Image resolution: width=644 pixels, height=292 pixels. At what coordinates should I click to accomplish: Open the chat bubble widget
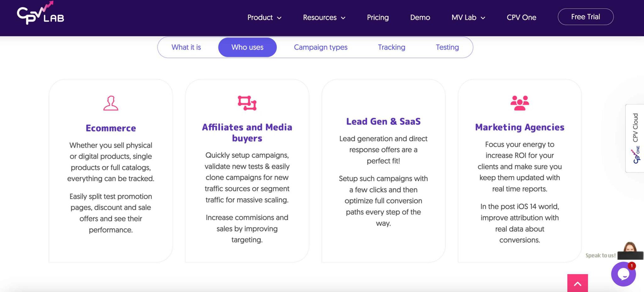click(x=623, y=274)
